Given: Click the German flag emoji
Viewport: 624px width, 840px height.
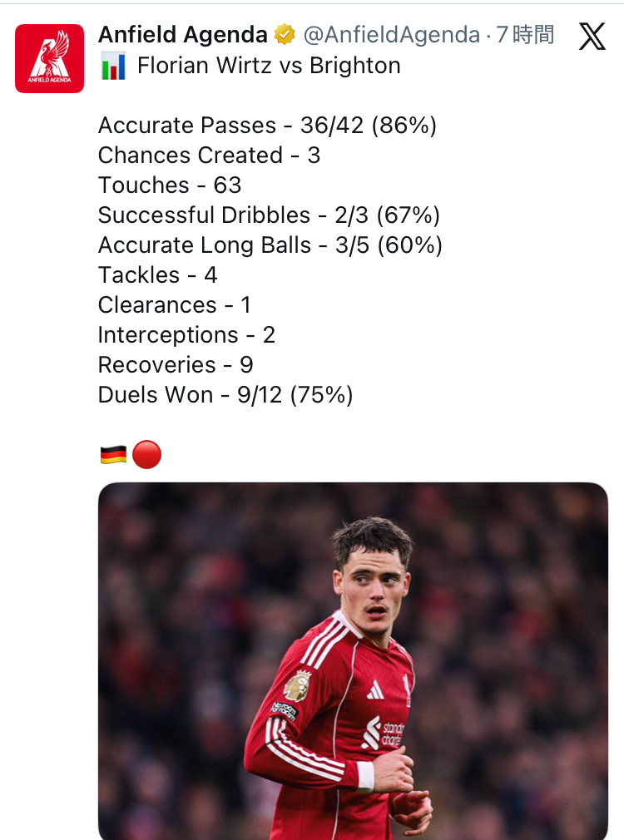Looking at the screenshot, I should pos(112,455).
